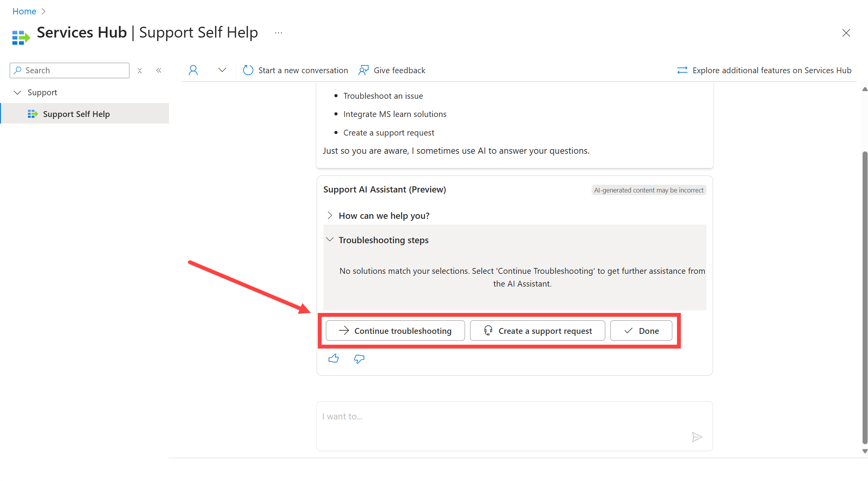Toggle the user account dropdown arrow
Image resolution: width=868 pixels, height=481 pixels.
222,70
